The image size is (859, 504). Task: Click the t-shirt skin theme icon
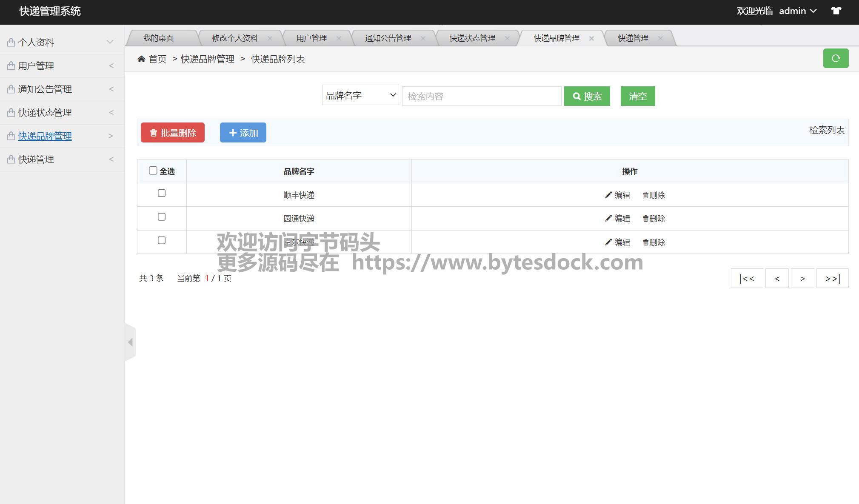tap(836, 11)
